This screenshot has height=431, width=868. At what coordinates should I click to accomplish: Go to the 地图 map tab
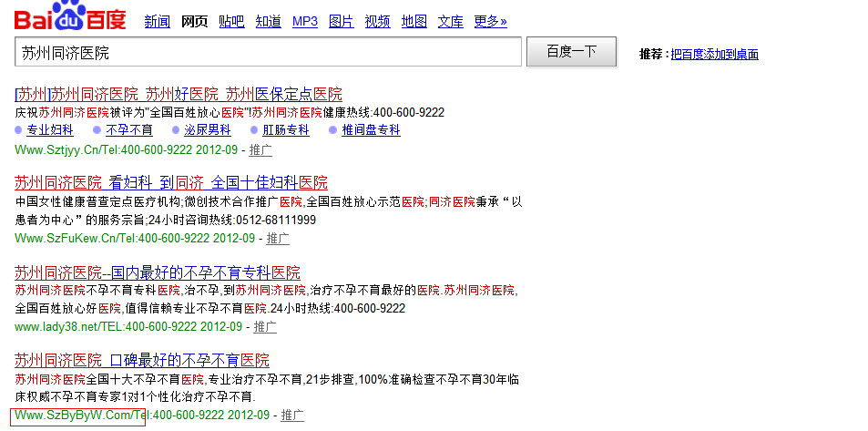coord(414,21)
